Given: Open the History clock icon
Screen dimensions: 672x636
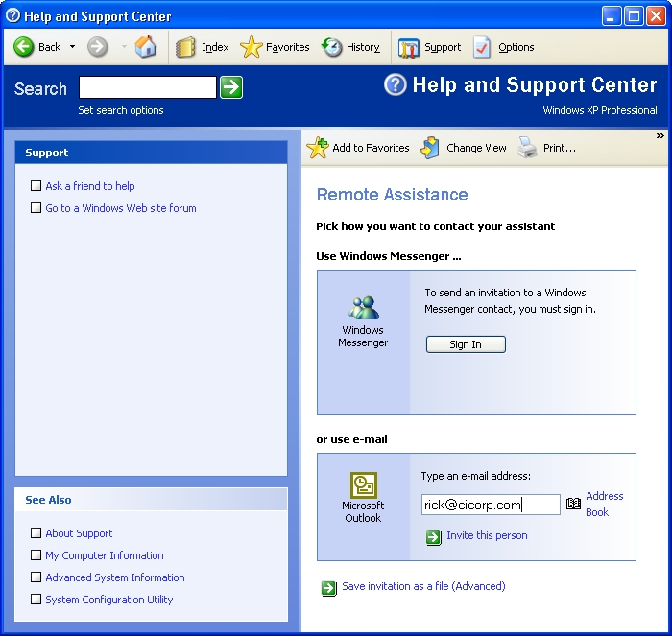Looking at the screenshot, I should 331,47.
